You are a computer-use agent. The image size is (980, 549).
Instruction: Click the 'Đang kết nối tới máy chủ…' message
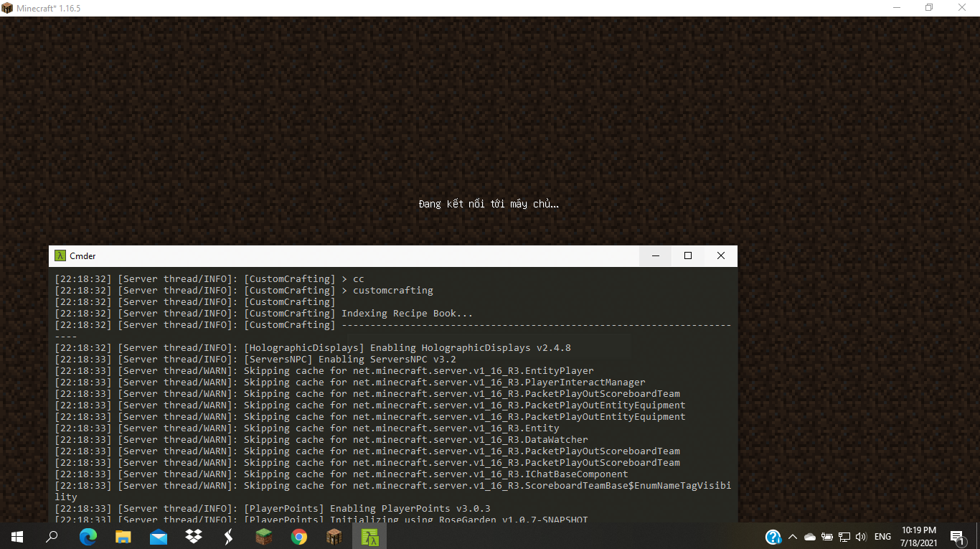click(x=489, y=204)
